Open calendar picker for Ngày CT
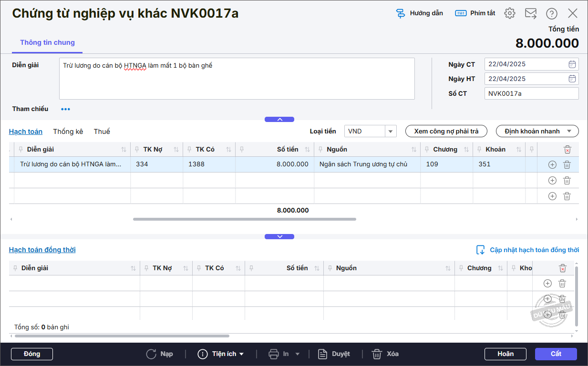 (572, 64)
